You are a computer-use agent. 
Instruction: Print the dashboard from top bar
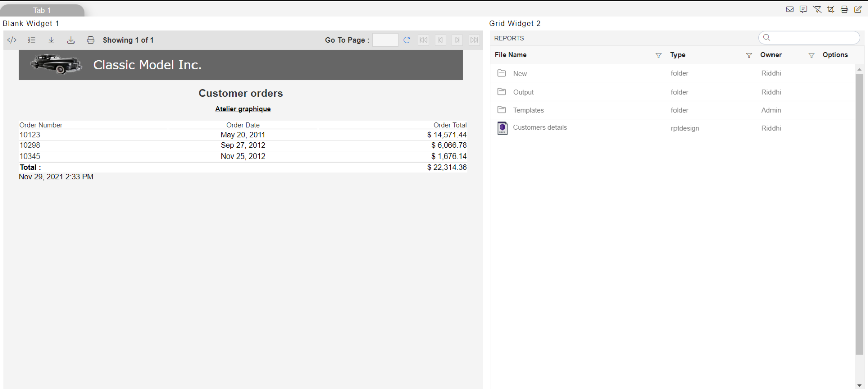[844, 9]
